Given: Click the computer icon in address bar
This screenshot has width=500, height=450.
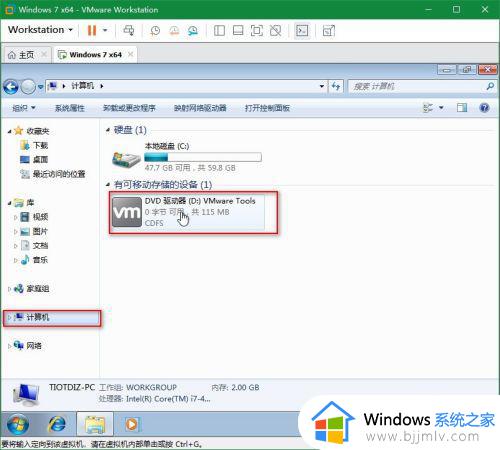Looking at the screenshot, I should [52, 86].
